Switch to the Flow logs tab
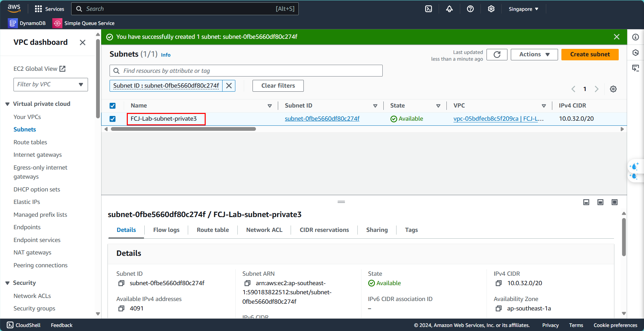The height and width of the screenshot is (331, 644). pos(166,230)
